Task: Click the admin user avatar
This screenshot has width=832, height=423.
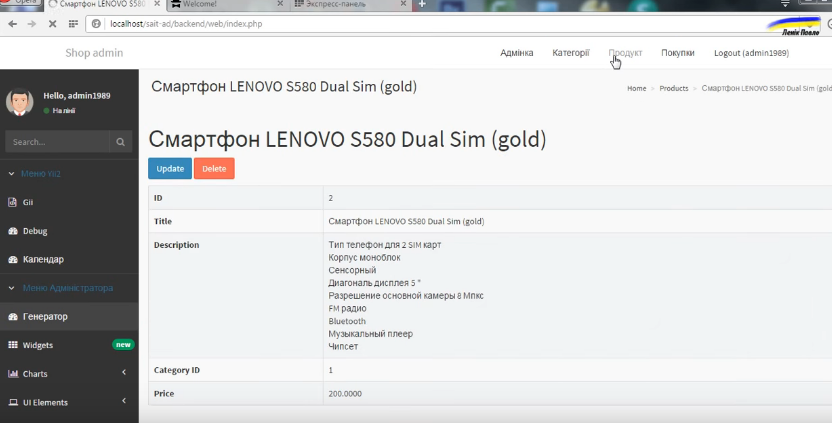Action: coord(20,101)
